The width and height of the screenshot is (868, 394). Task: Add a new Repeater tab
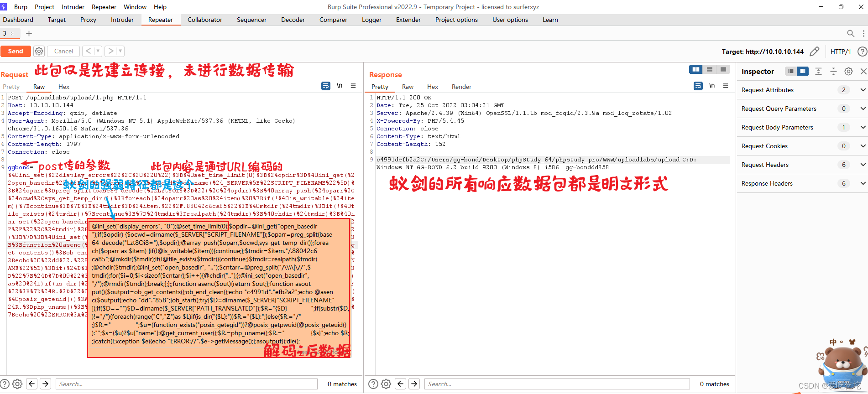click(29, 33)
